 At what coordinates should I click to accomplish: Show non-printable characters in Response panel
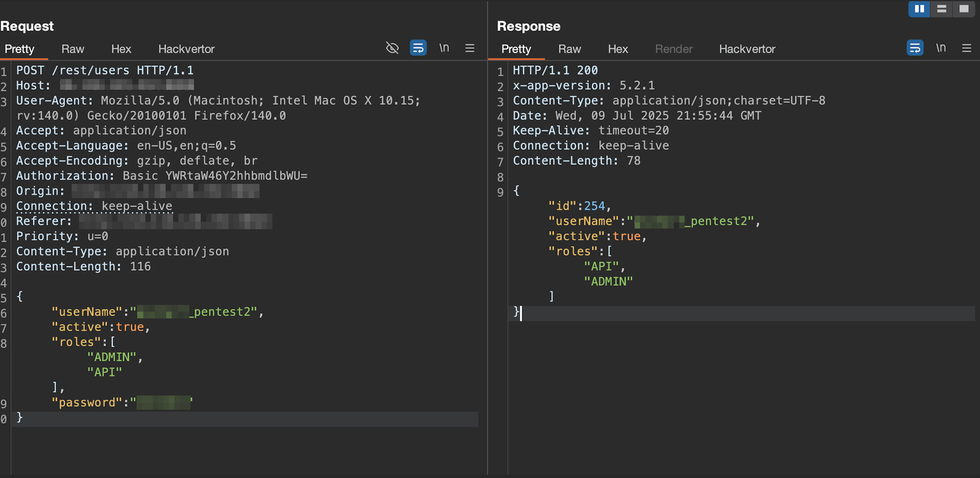point(940,48)
